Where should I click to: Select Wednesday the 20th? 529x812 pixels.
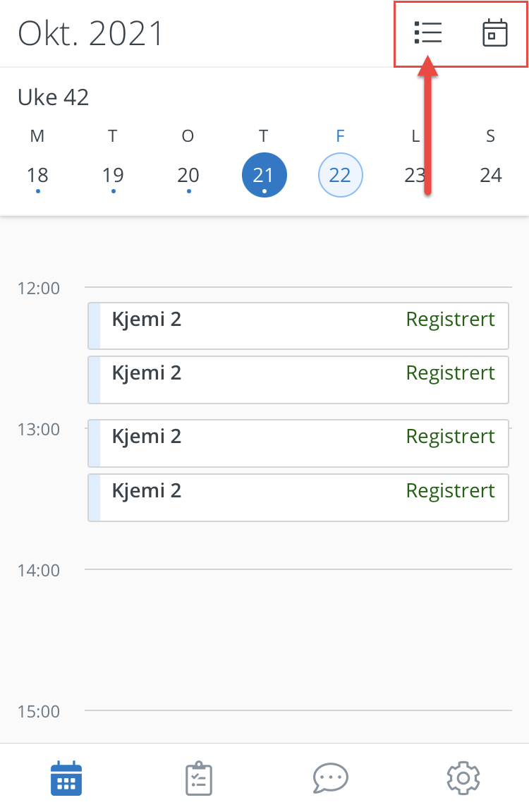point(188,175)
